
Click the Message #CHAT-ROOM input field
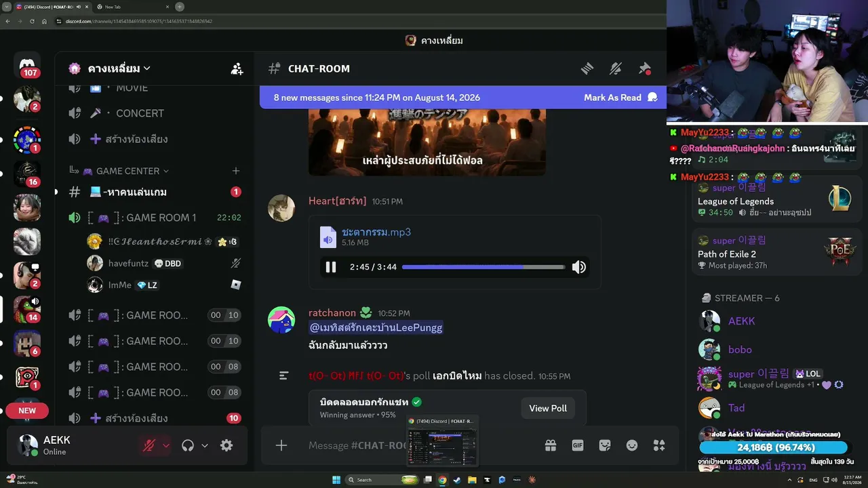[358, 445]
